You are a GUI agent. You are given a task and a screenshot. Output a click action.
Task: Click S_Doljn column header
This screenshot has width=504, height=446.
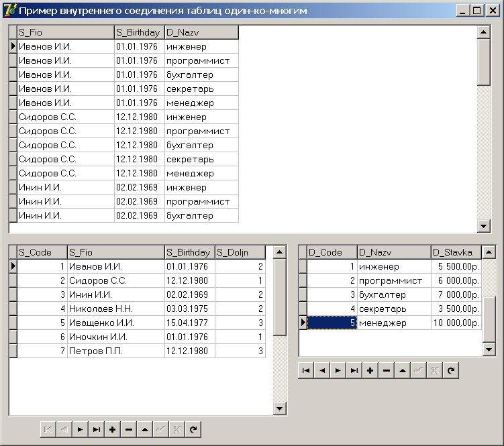click(240, 252)
